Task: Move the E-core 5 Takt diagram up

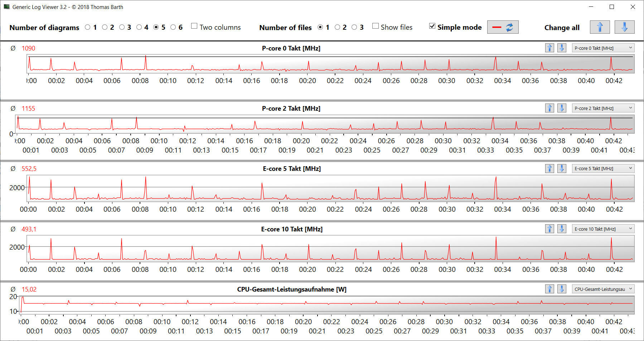Action: 549,168
